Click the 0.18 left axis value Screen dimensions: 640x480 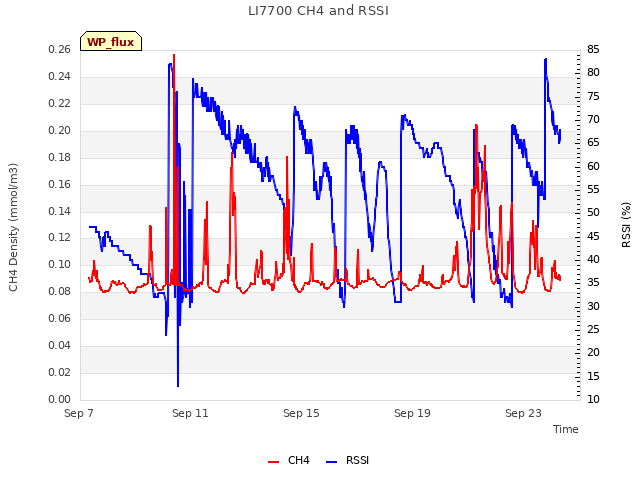(x=60, y=157)
